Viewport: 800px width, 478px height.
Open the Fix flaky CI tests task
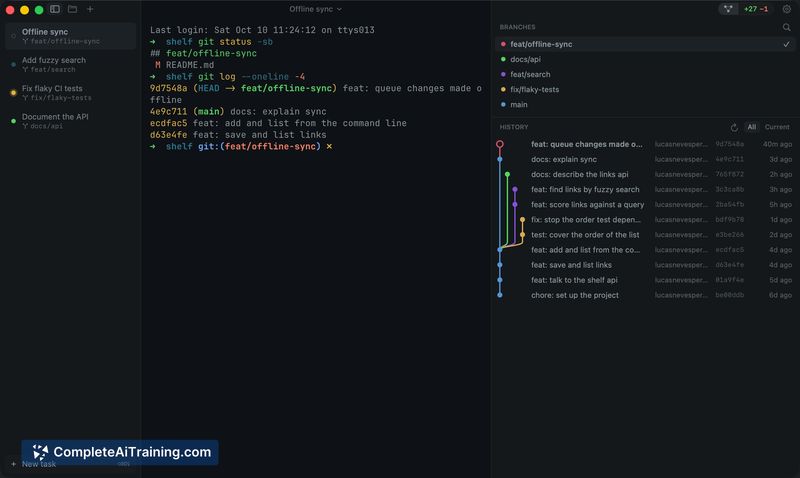[x=71, y=92]
